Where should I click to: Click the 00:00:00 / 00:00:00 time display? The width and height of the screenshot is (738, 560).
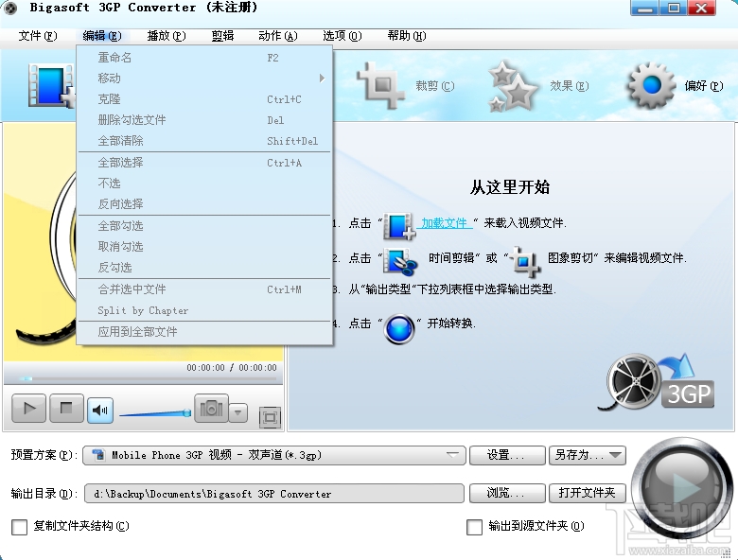coord(232,368)
